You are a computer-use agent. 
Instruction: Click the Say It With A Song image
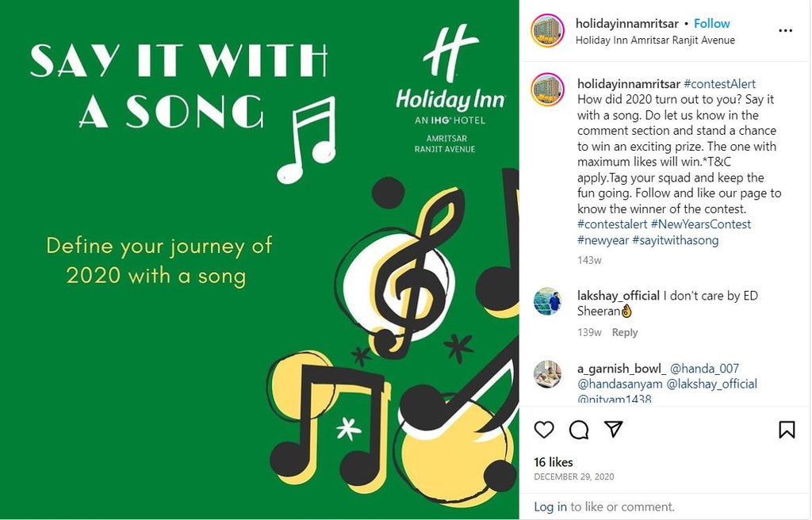[259, 260]
